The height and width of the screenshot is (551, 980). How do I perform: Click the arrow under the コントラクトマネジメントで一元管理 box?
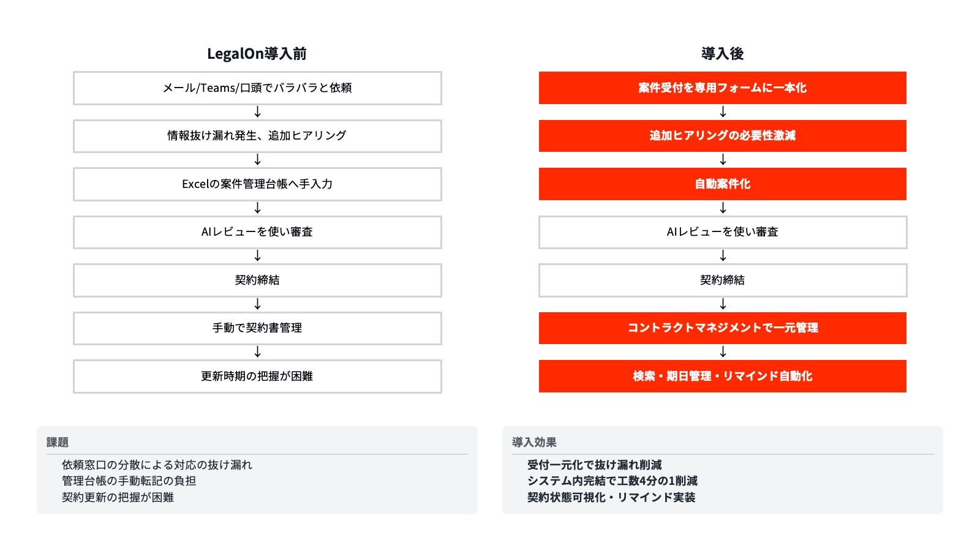pos(723,352)
